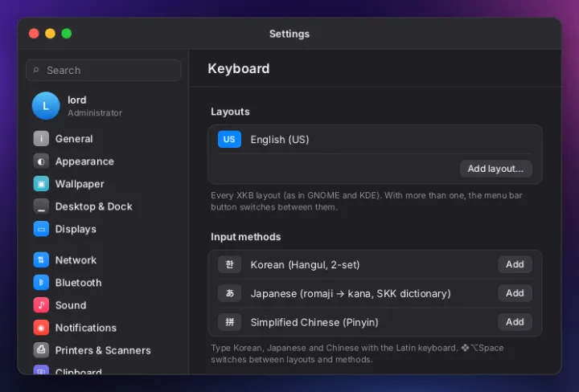579x392 pixels.
Task: Click the US layout badge
Action: (229, 140)
